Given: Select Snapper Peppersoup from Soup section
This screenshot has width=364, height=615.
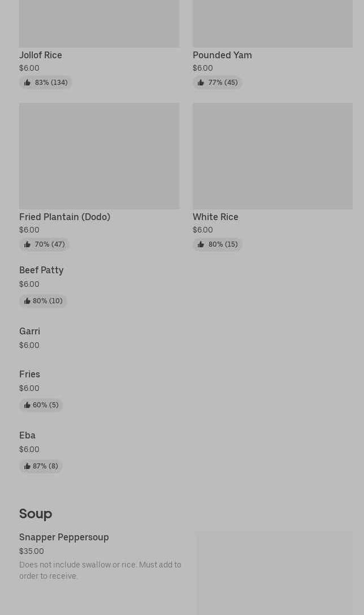Looking at the screenshot, I should pos(64,537).
